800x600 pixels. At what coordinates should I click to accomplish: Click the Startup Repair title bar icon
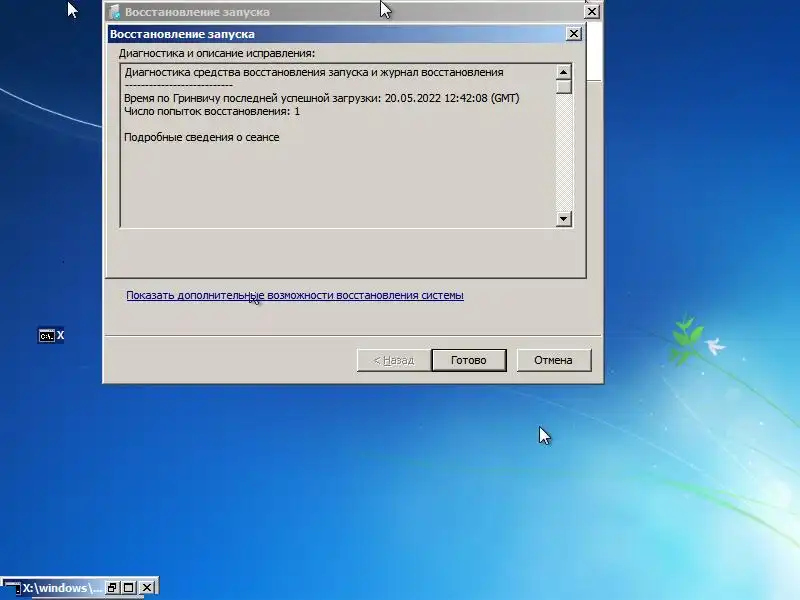[114, 11]
